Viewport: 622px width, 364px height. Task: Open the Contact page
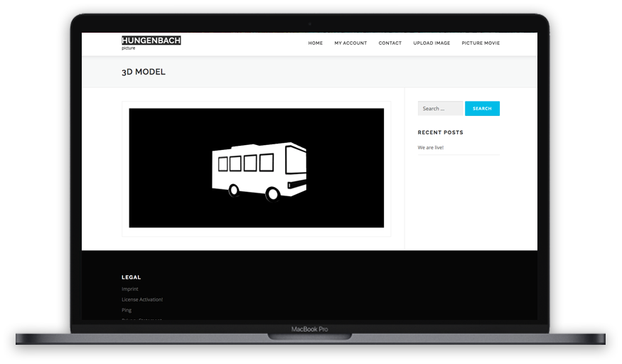[x=390, y=43]
